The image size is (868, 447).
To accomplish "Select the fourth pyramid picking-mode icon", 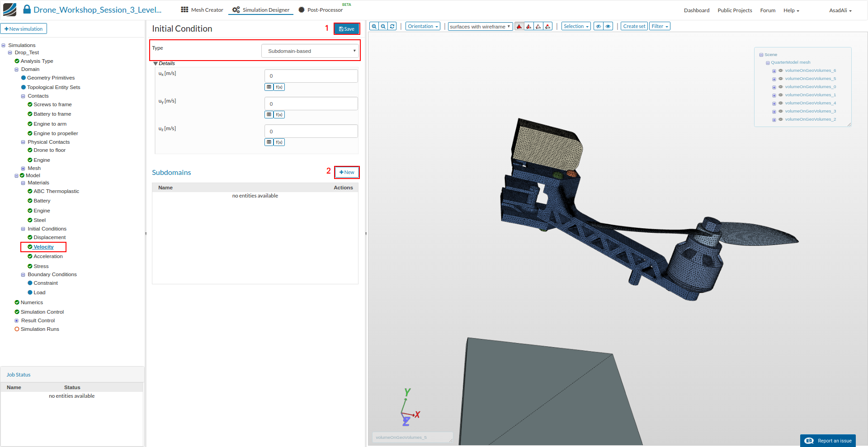I will click(x=548, y=26).
